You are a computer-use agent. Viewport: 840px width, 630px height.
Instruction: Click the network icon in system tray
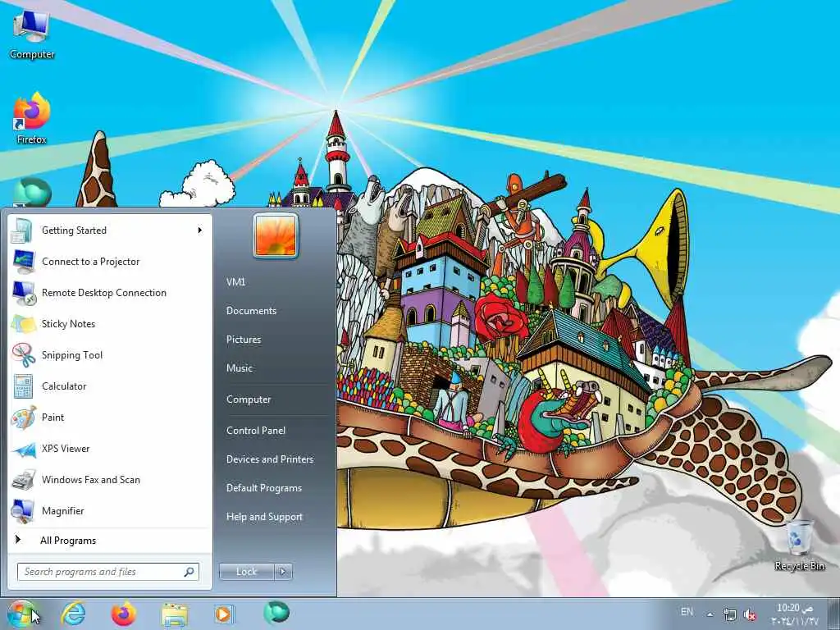click(x=729, y=614)
